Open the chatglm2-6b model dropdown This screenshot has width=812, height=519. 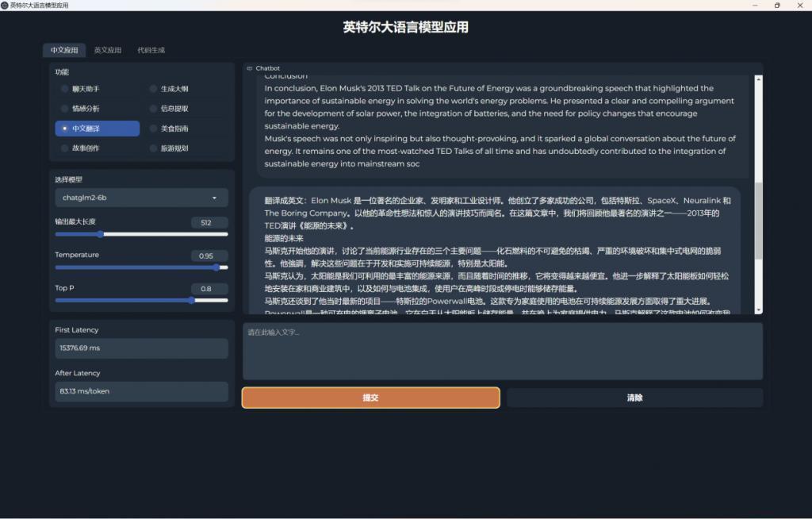[x=140, y=198]
